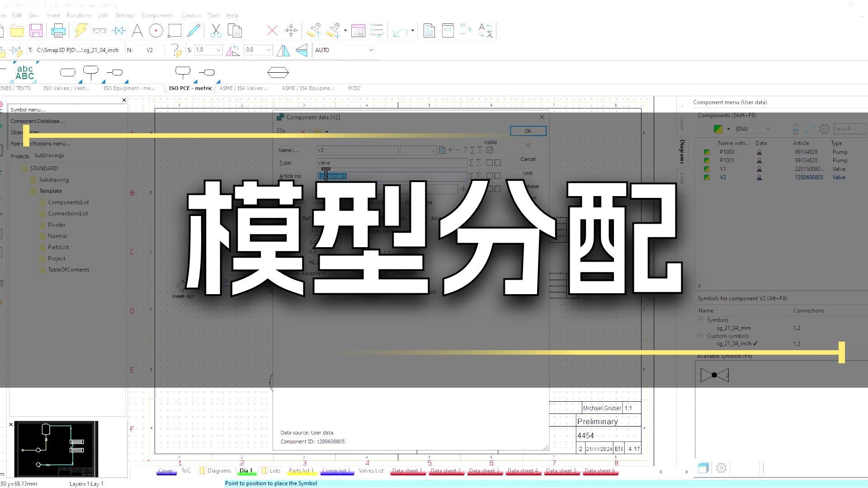Click the Unit button in dialog
Viewport: 868px width, 488px height.
528,173
